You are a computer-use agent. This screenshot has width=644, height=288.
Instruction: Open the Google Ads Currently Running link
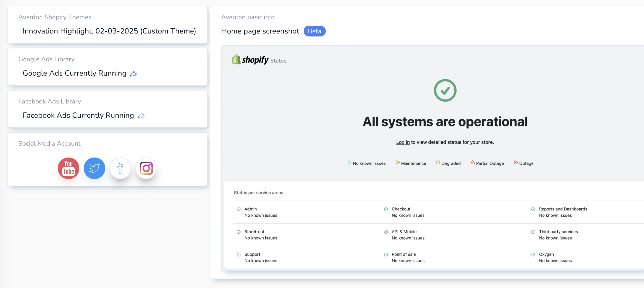[x=74, y=73]
